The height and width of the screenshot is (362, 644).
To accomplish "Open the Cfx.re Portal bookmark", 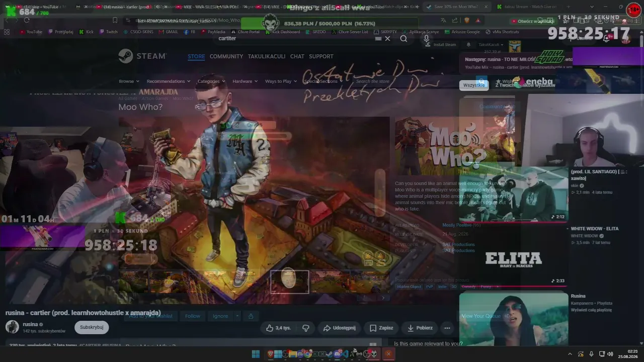I will click(x=246, y=32).
